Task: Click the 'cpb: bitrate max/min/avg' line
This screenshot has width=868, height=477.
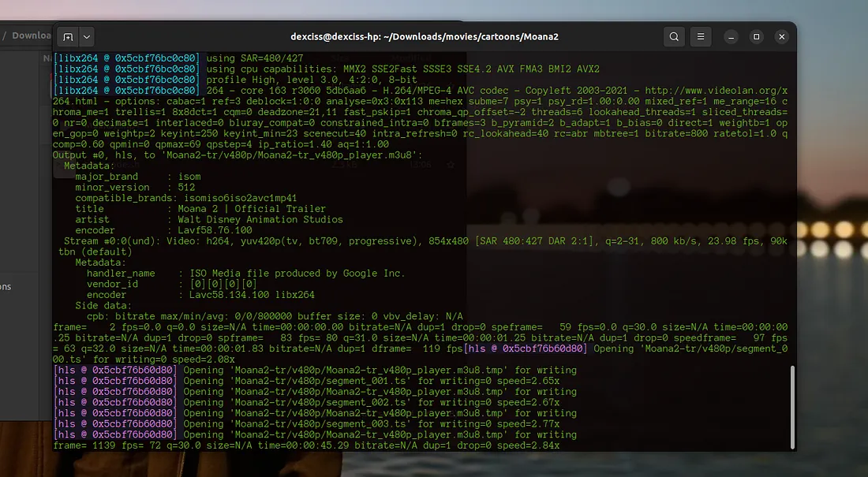Action: [x=275, y=316]
